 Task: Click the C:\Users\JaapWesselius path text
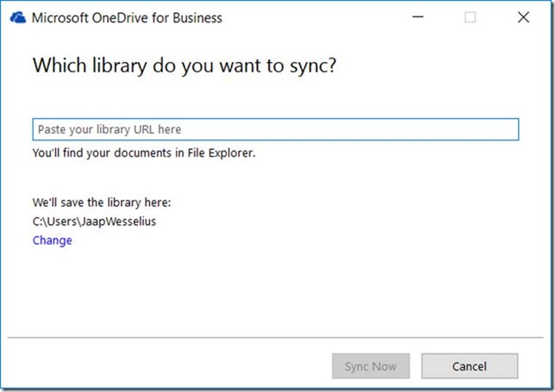pos(95,221)
